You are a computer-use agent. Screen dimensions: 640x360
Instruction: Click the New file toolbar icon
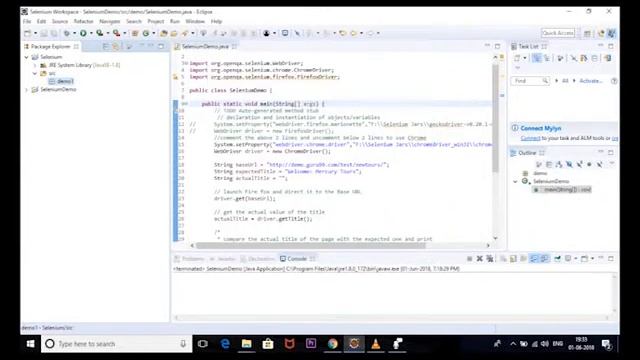coord(28,33)
